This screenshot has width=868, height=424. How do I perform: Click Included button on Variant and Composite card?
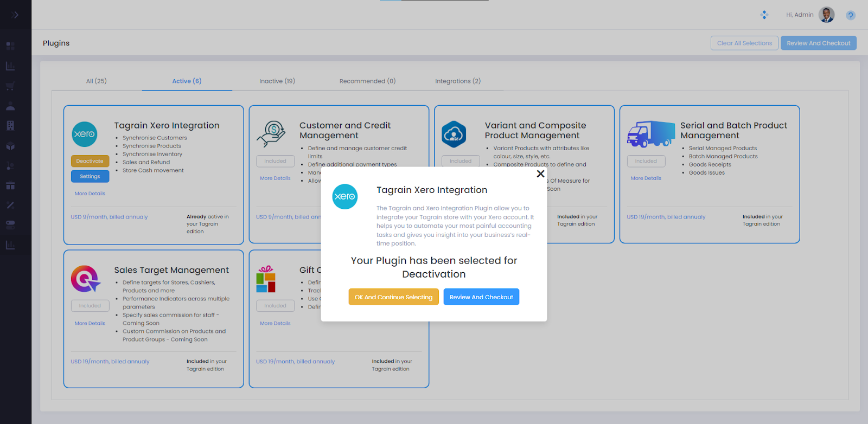pyautogui.click(x=461, y=161)
